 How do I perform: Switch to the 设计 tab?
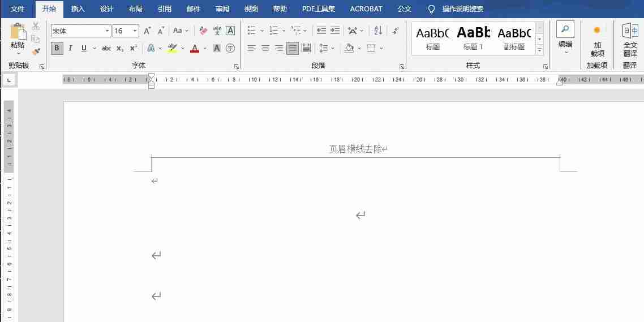107,9
